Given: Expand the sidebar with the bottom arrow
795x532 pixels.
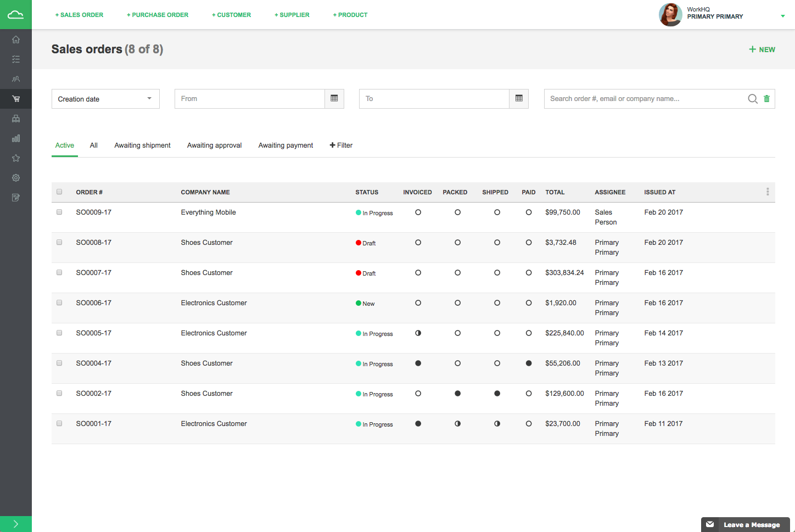Looking at the screenshot, I should click(x=16, y=524).
